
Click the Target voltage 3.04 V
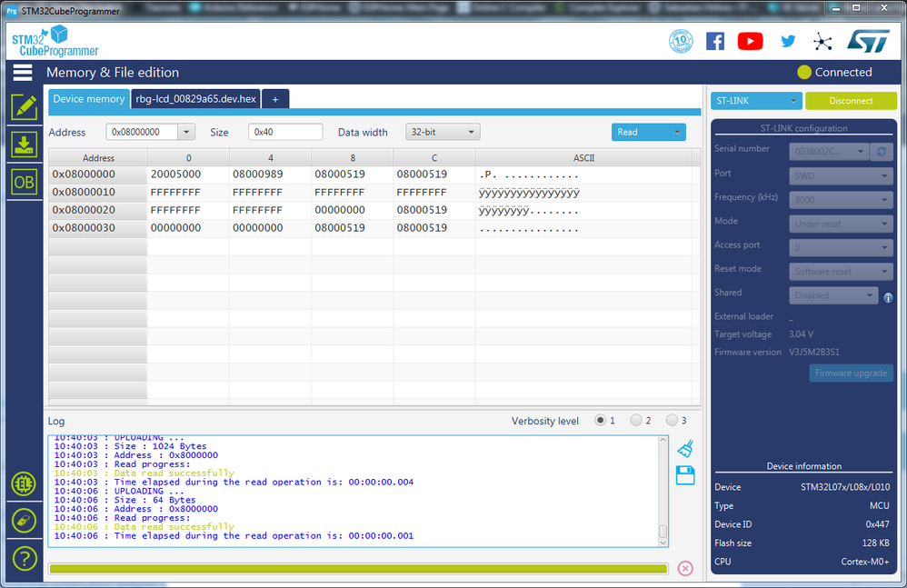click(x=802, y=334)
